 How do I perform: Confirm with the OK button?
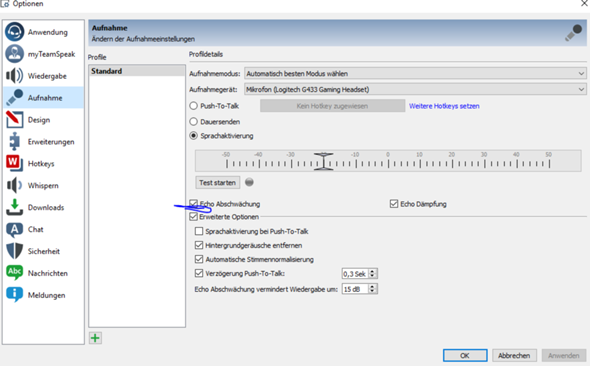465,355
